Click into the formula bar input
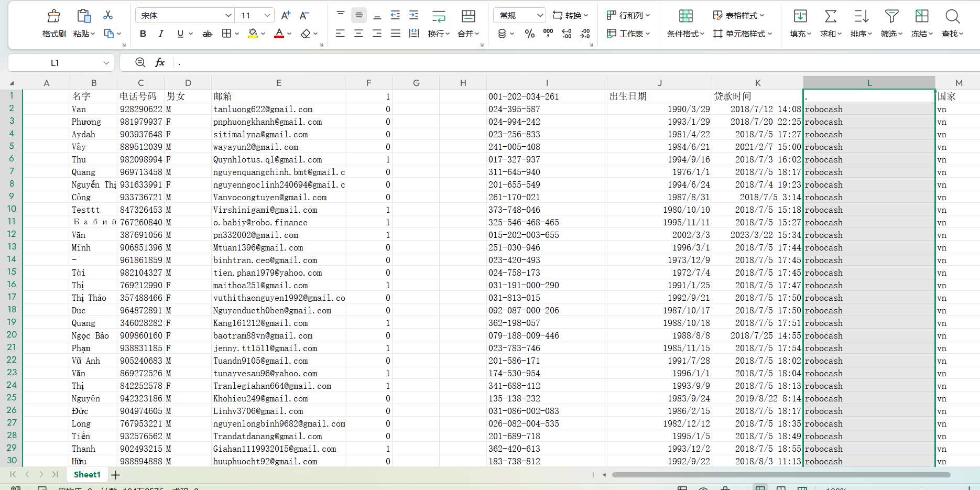This screenshot has width=980, height=490. point(576,62)
